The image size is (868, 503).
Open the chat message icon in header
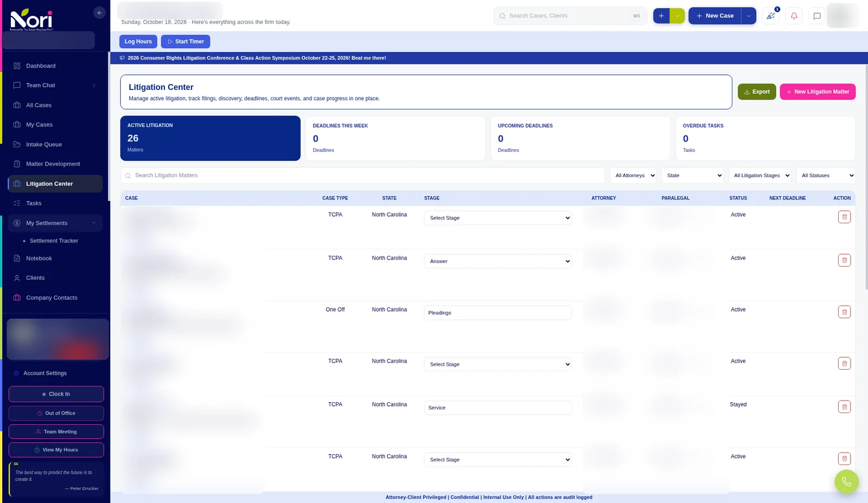coord(817,16)
